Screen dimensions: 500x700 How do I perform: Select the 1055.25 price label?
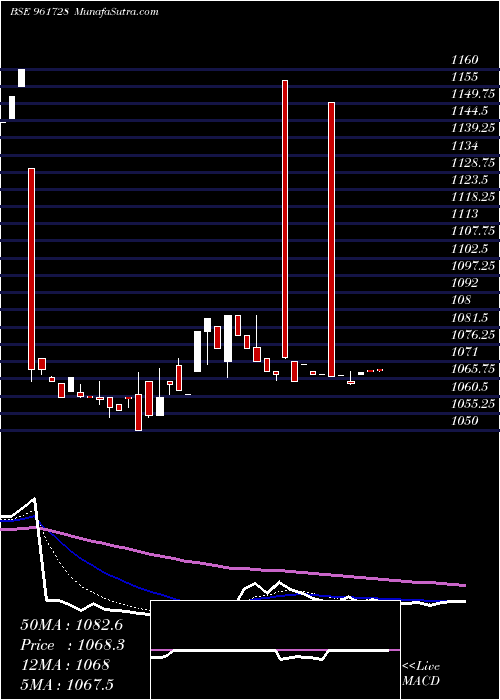tap(473, 404)
